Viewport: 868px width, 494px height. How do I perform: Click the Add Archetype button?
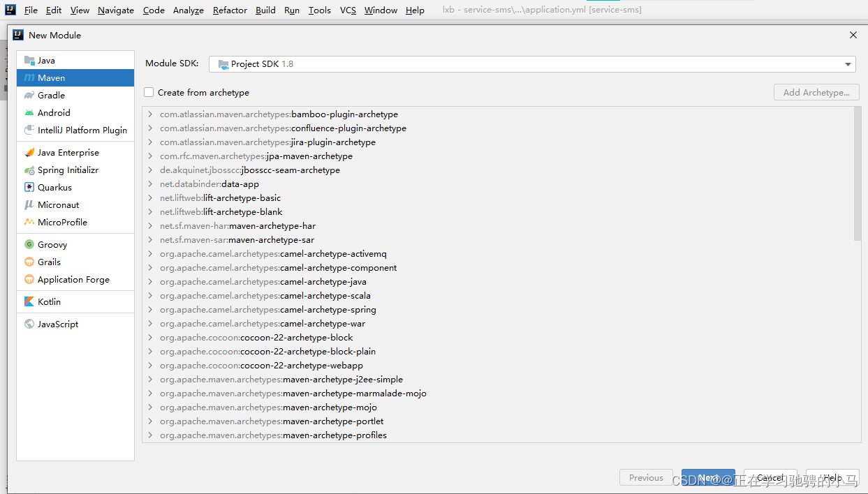816,92
